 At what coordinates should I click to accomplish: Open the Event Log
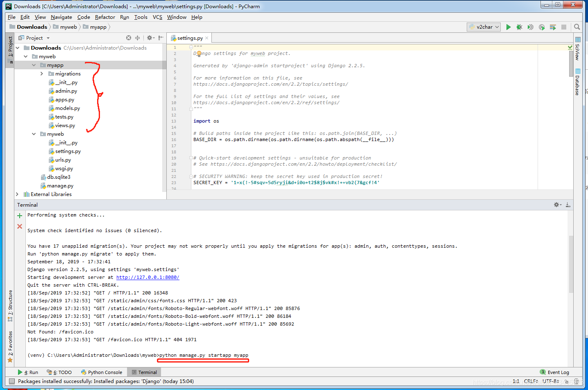point(554,372)
